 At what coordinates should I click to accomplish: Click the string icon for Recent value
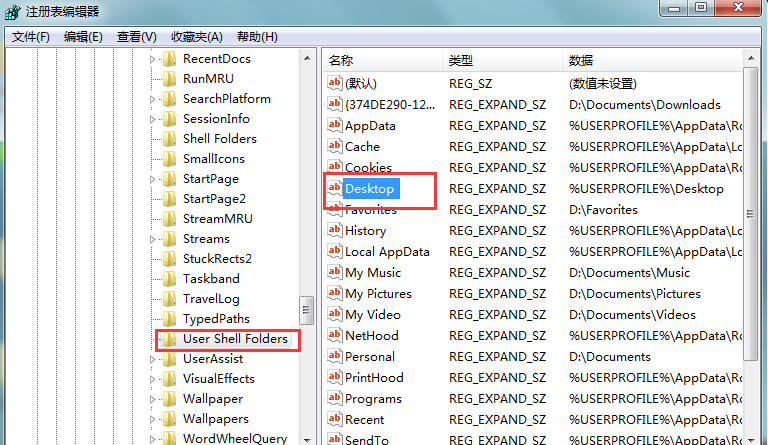coord(335,419)
